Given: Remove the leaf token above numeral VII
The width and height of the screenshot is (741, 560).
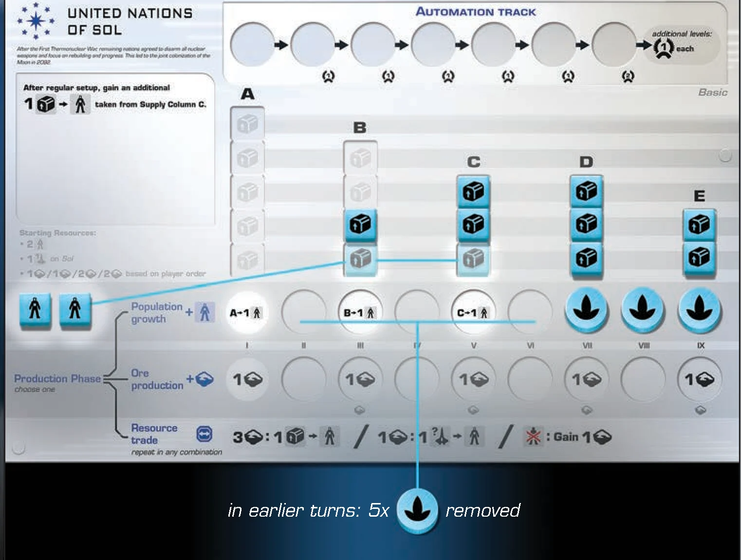Looking at the screenshot, I should pos(586,310).
